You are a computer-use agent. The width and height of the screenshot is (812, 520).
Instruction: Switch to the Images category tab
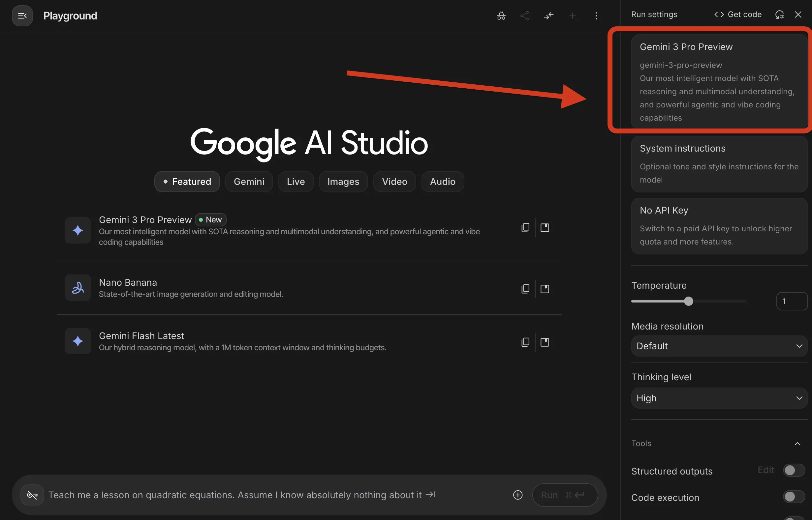[x=343, y=181]
